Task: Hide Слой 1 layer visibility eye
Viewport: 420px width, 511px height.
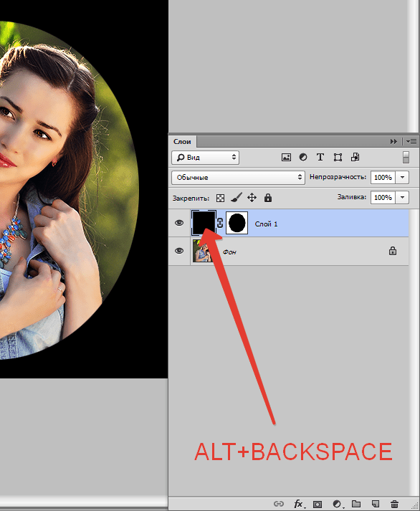Action: pyautogui.click(x=179, y=223)
